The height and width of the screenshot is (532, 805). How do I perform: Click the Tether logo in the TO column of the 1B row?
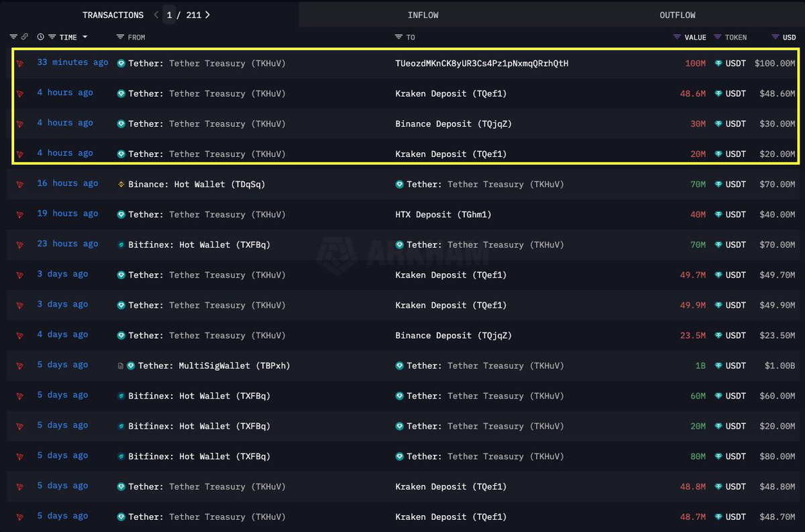400,366
